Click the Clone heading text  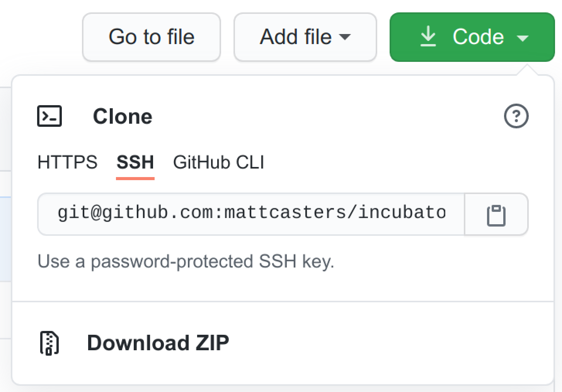(123, 116)
